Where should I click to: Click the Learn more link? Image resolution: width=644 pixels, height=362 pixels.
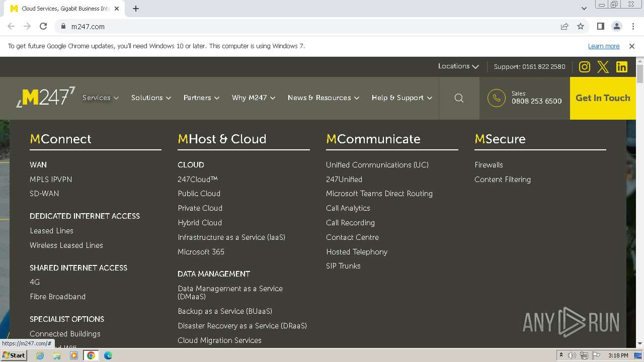pyautogui.click(x=604, y=46)
